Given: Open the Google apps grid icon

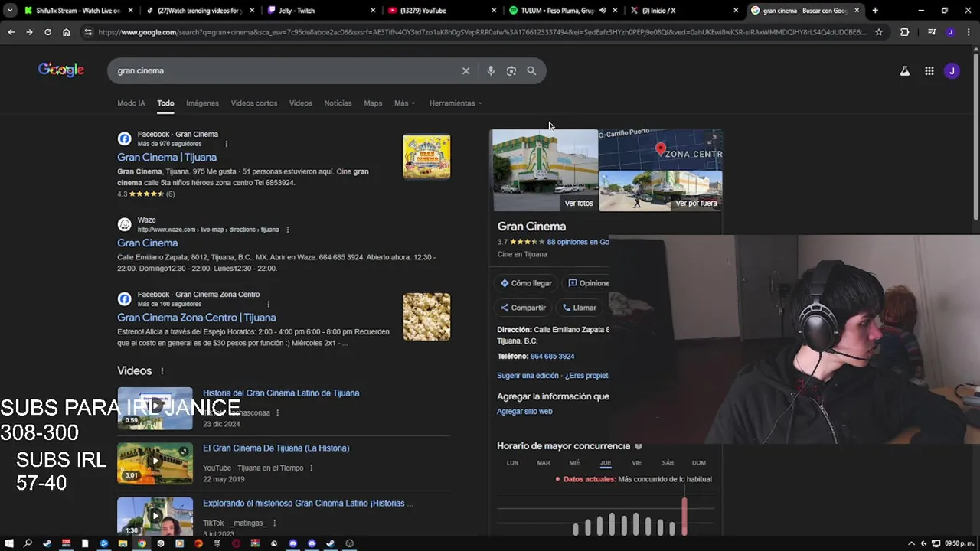Looking at the screenshot, I should click(929, 71).
